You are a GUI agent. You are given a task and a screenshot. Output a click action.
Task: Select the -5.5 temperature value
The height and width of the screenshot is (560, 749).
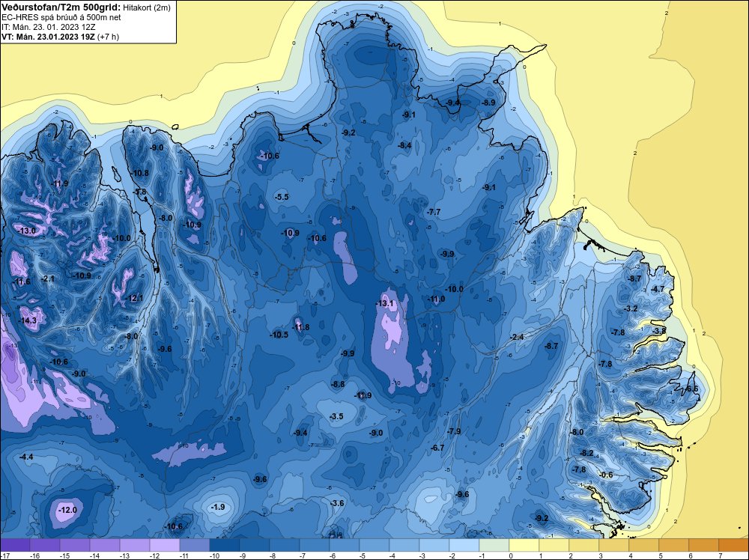click(282, 197)
